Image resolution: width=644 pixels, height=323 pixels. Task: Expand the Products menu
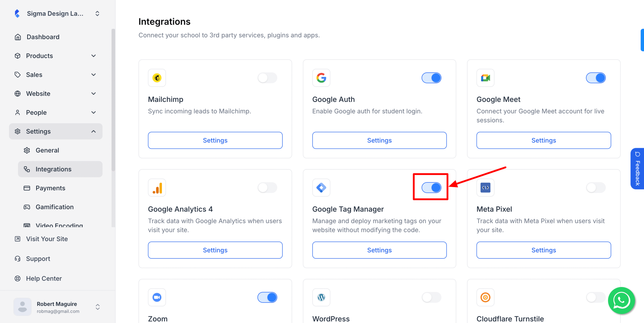(x=56, y=56)
